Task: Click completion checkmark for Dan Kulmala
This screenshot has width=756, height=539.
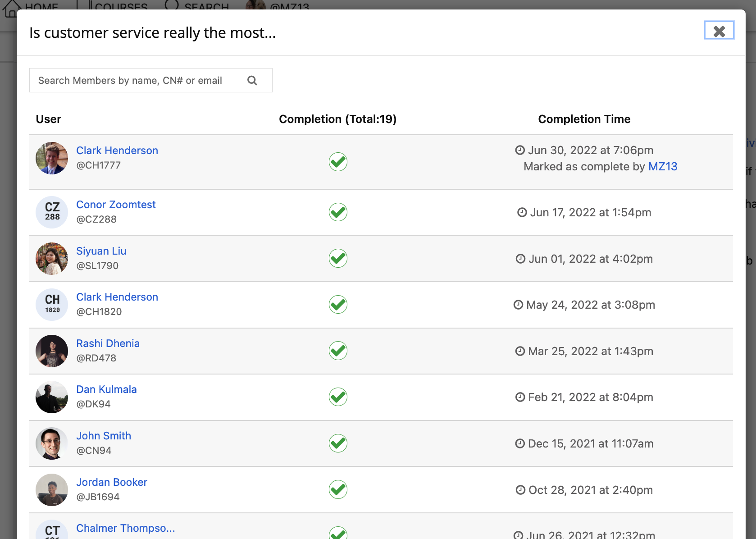Action: point(338,397)
